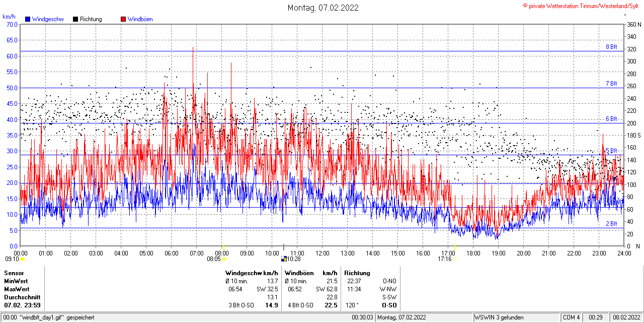Click the '3 Bft O-SO' wind speed entry

click(241, 305)
